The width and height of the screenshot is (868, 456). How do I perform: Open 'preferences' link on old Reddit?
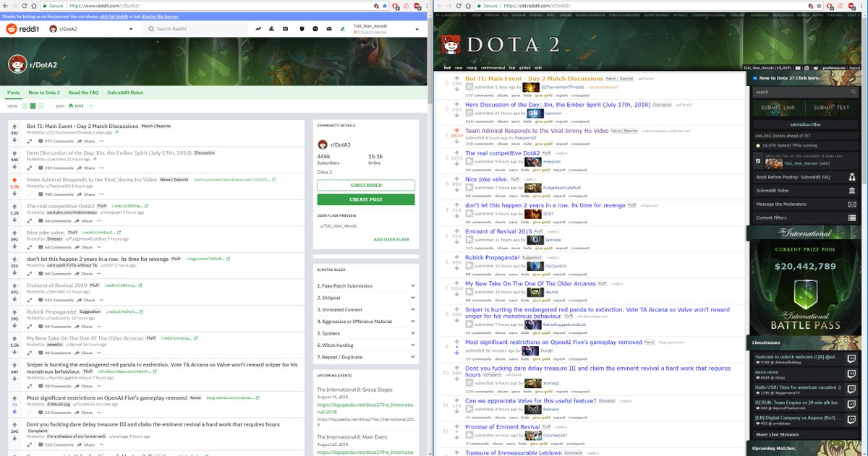tap(833, 67)
